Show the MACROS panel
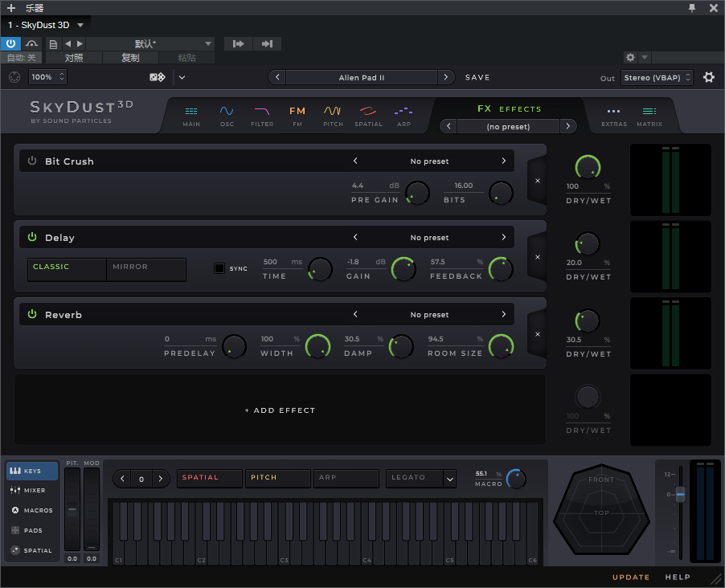Image resolution: width=725 pixels, height=588 pixels. click(32, 510)
